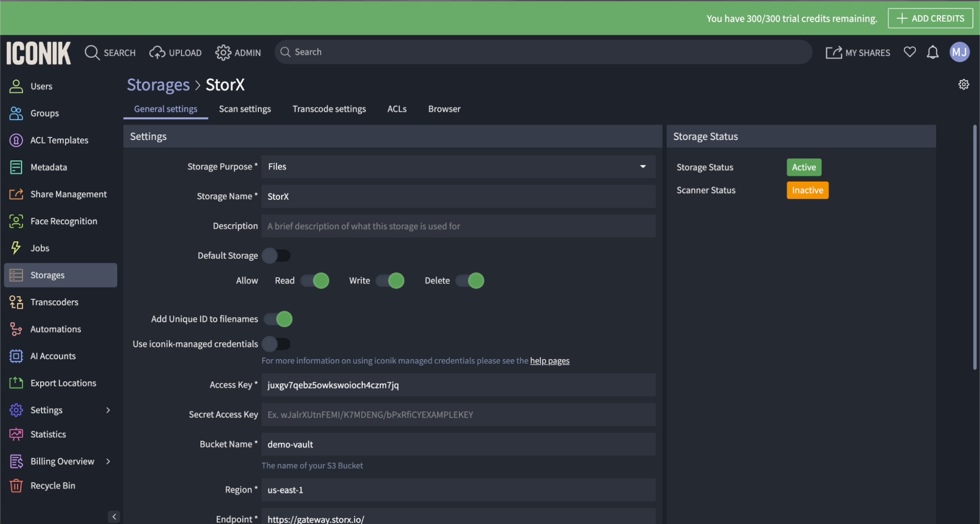Viewport: 980px width, 524px height.
Task: Open the Search magnifier icon in header
Action: (x=92, y=52)
